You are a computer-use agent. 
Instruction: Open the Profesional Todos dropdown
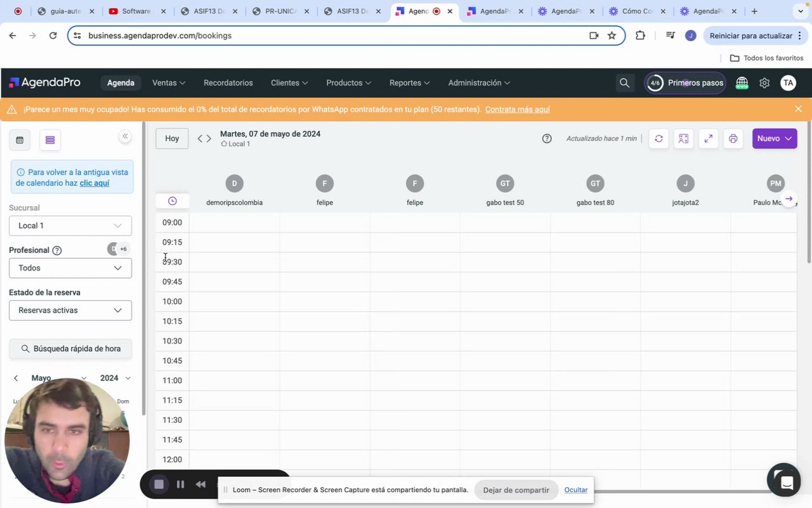coord(70,268)
